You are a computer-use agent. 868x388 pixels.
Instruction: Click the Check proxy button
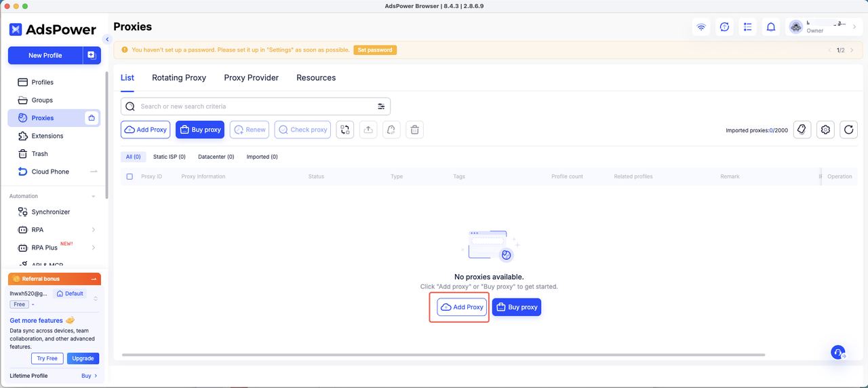302,130
